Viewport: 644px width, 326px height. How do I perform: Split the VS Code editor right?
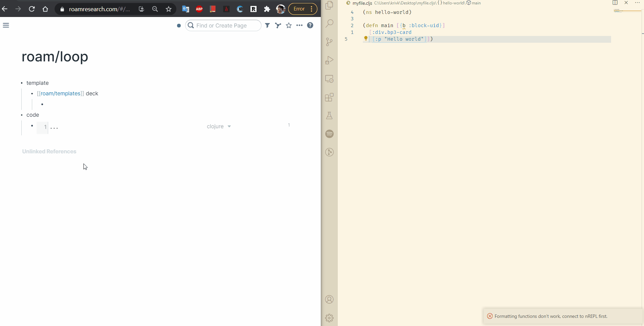(x=615, y=3)
